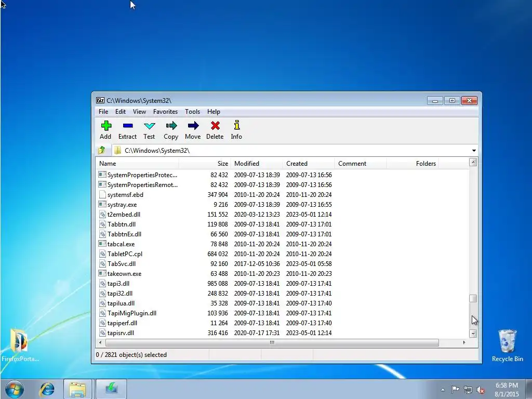Viewport: 532px width, 399px height.
Task: Select the TabSvc.dll file name
Action: click(x=122, y=263)
